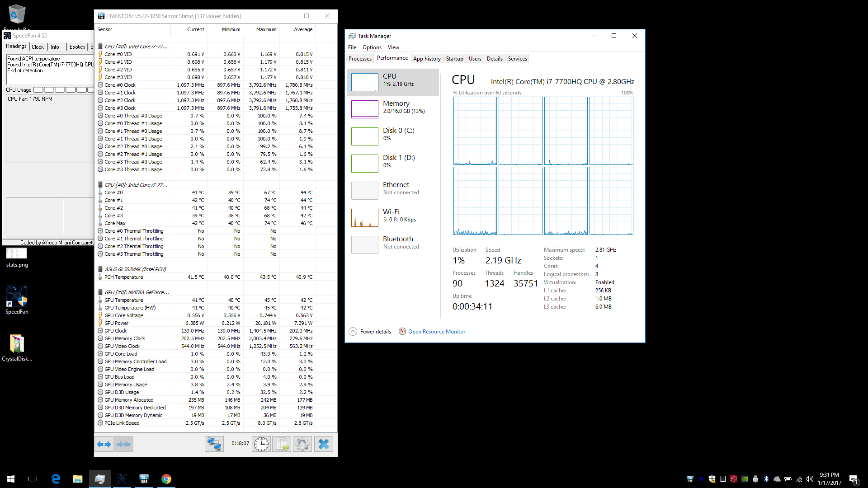Switch to Processes tab
868x488 pixels.
pyautogui.click(x=360, y=59)
